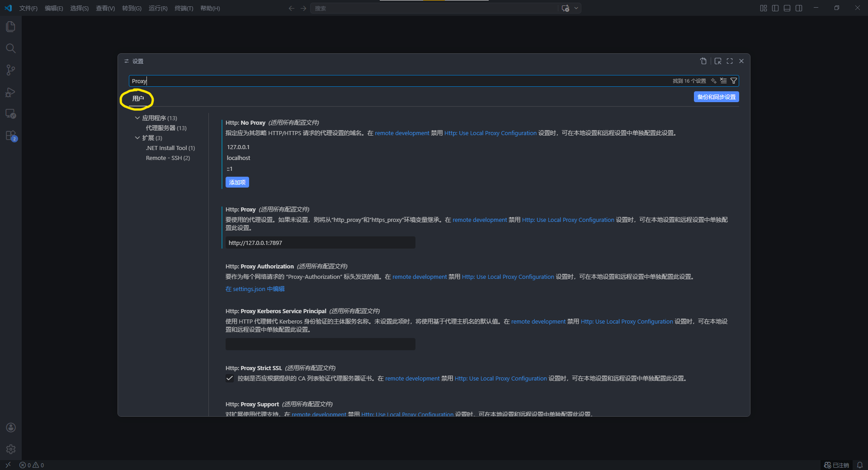Click the 在 settings.json 中编辑 link

[255, 289]
